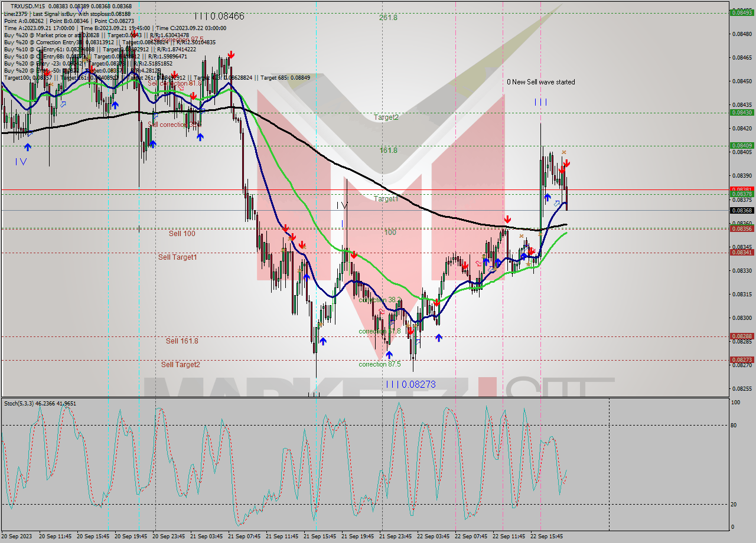Click the green '161.8' level label
The width and height of the screenshot is (756, 543).
tap(388, 151)
